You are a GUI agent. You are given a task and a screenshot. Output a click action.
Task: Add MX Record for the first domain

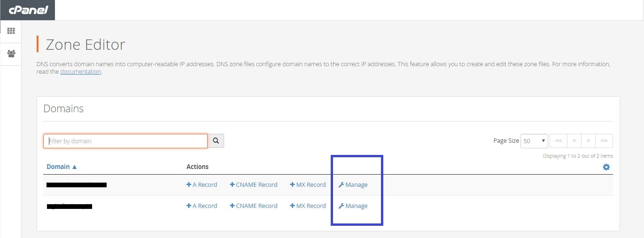308,185
